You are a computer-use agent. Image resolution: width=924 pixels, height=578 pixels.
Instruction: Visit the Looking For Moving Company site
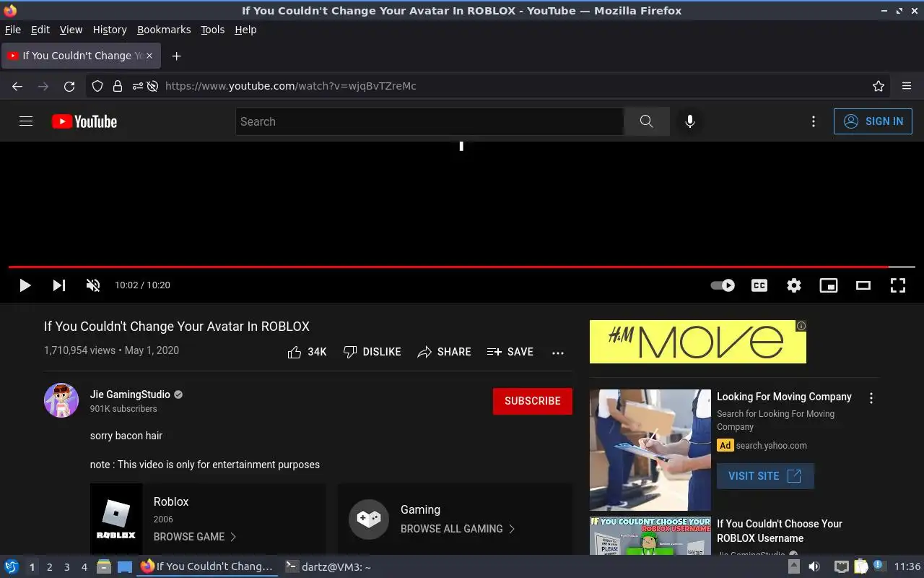765,476
